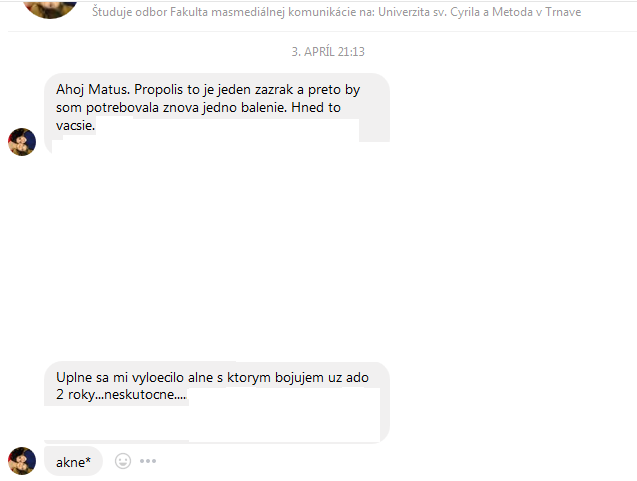Select the 'Uplne sa mi vyloecilo' message bubble

(x=217, y=402)
